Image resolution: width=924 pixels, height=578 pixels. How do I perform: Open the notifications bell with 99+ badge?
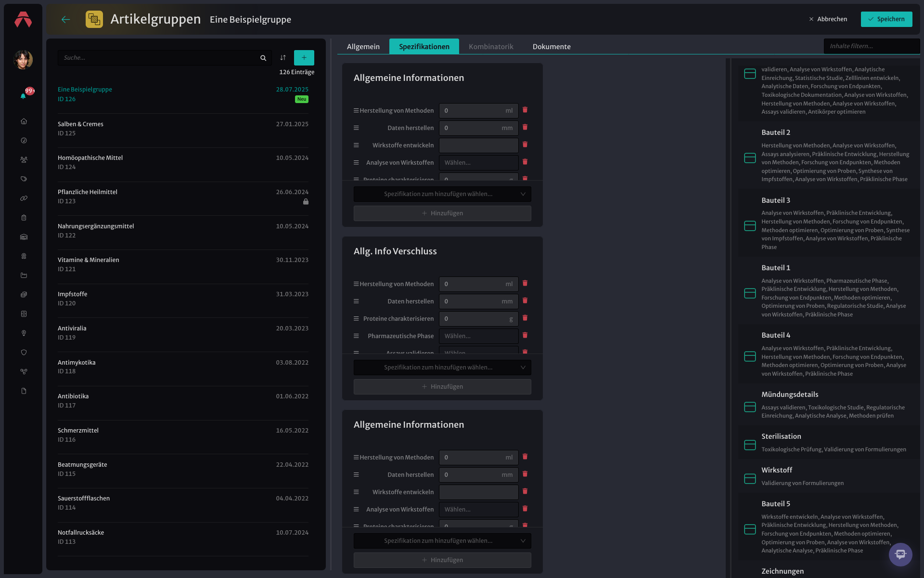click(x=23, y=96)
